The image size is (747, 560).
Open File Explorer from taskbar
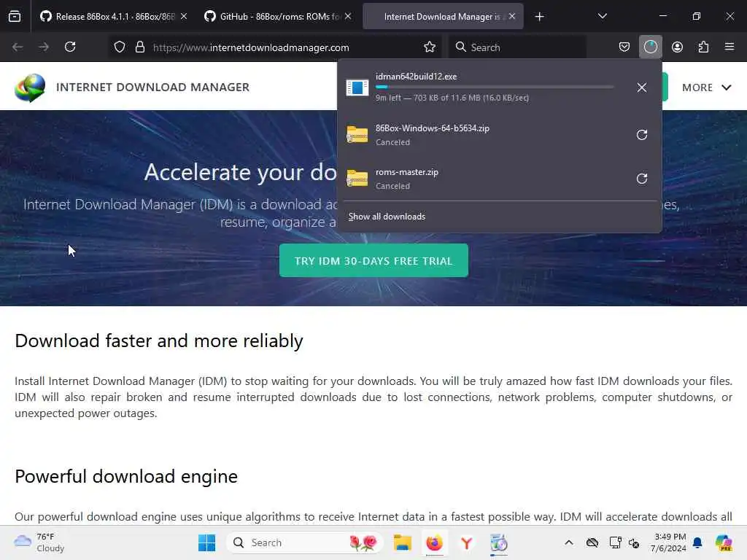[403, 542]
